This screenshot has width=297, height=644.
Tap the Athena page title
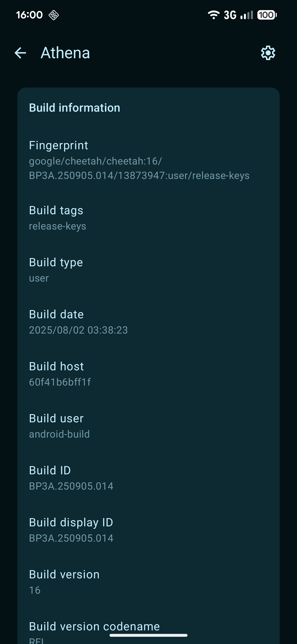click(65, 53)
